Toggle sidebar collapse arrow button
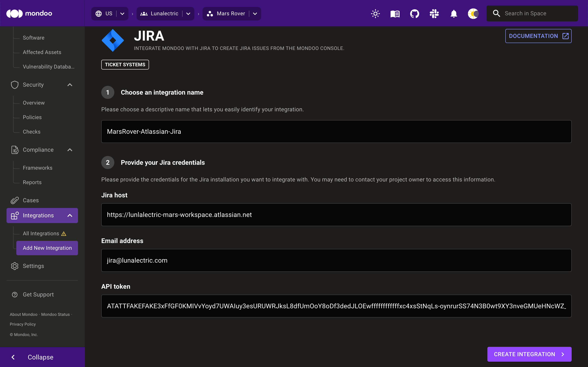The width and height of the screenshot is (588, 367). [13, 357]
